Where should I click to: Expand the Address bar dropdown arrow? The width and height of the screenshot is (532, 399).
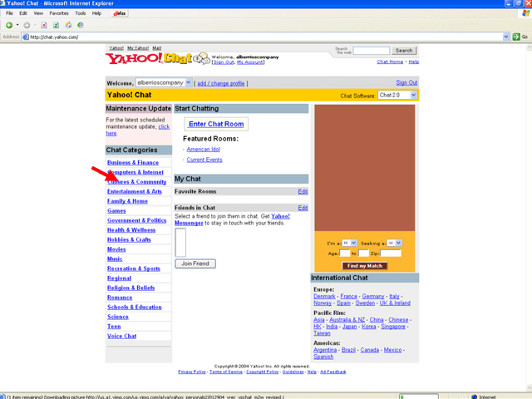[x=506, y=37]
